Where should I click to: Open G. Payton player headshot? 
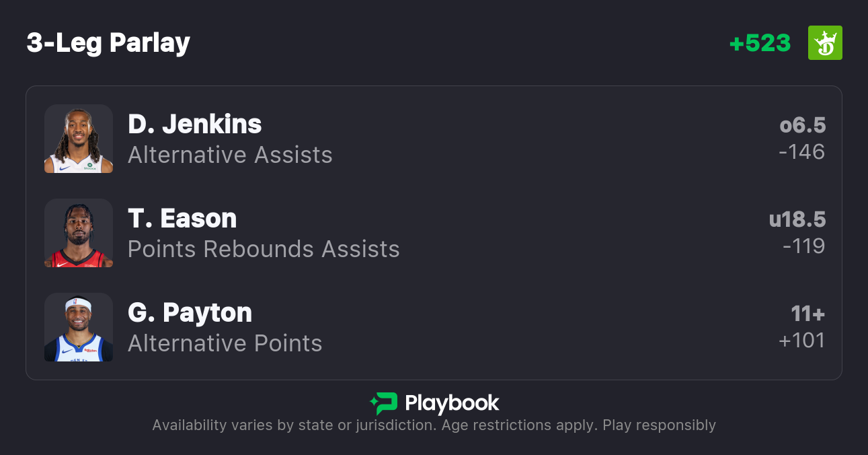[x=79, y=327]
